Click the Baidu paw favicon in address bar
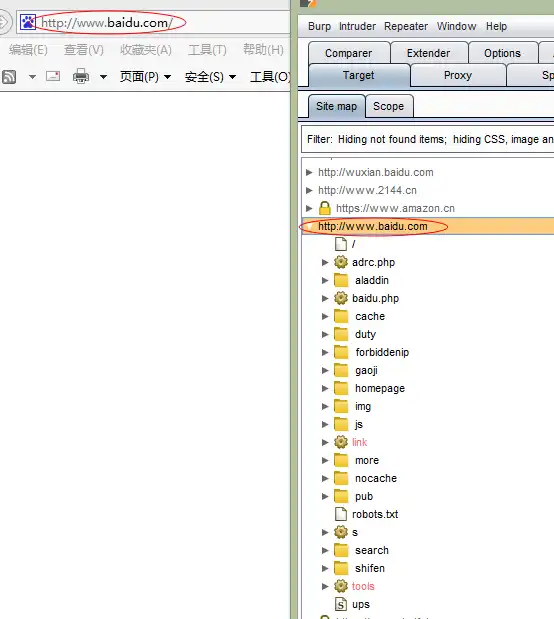Viewport: 554px width, 619px height. [x=28, y=22]
